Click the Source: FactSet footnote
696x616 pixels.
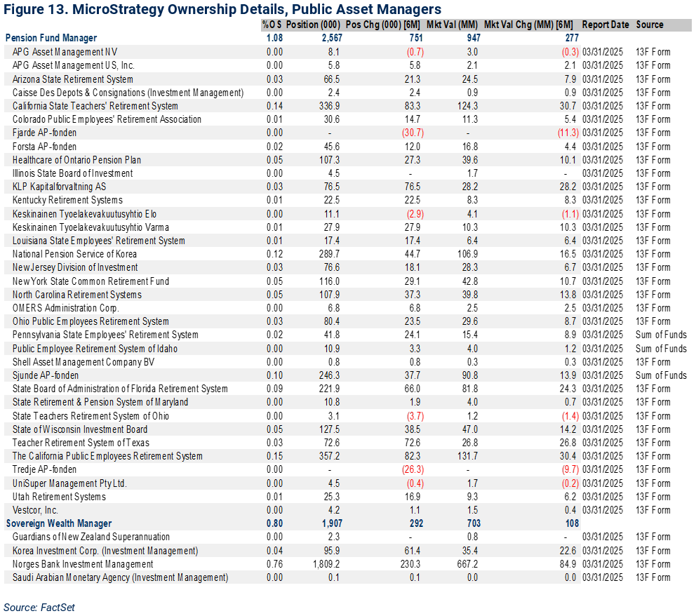coord(39,608)
